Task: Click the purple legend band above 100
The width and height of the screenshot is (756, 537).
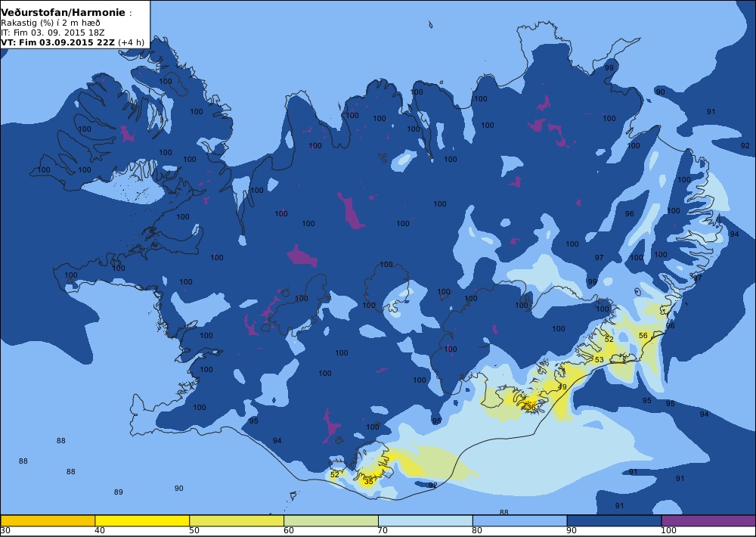Action: (x=708, y=520)
